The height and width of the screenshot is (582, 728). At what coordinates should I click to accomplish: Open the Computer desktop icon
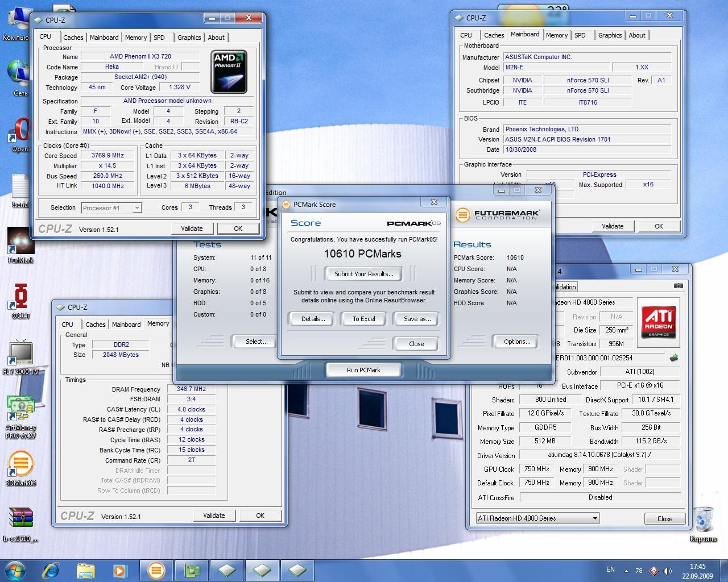[x=17, y=24]
